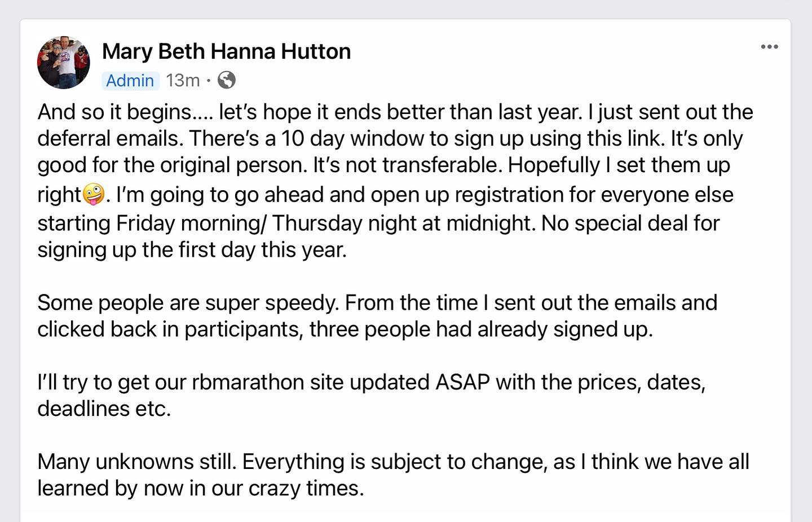Viewport: 812px width, 522px height.
Task: Click the globe public audience icon
Action: 226,80
